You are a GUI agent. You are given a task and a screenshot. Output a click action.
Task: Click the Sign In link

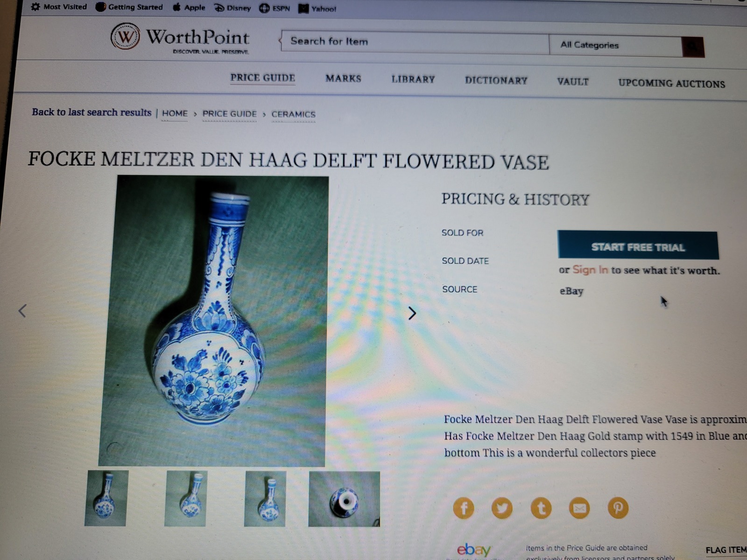[590, 270]
